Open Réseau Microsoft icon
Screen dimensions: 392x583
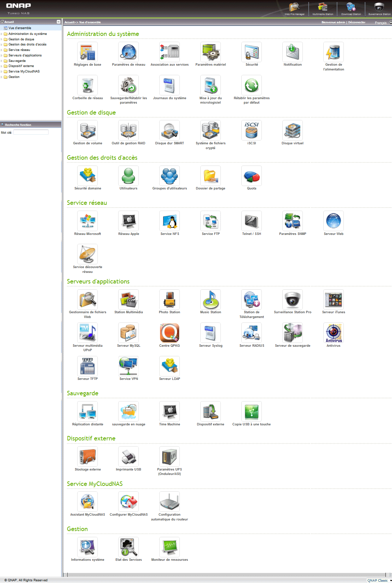tap(87, 221)
